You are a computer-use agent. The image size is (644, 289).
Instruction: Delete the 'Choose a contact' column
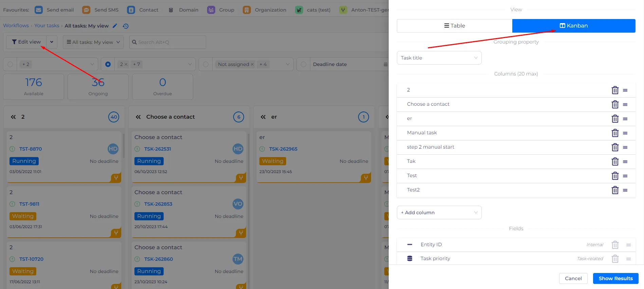[x=615, y=104]
